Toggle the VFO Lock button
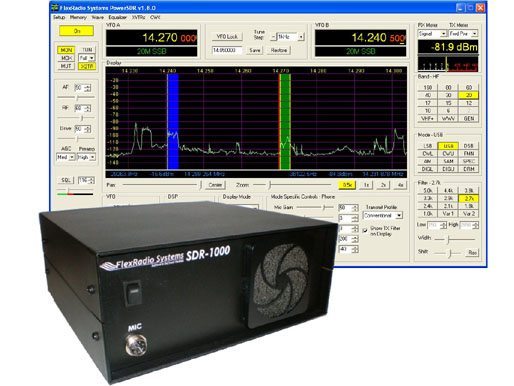Image resolution: width=514 pixels, height=386 pixels. pos(227,37)
